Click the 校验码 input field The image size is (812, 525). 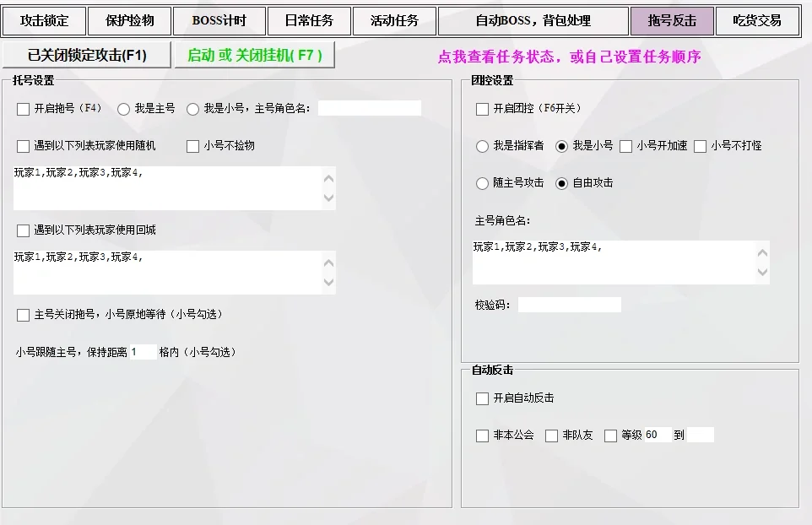569,305
